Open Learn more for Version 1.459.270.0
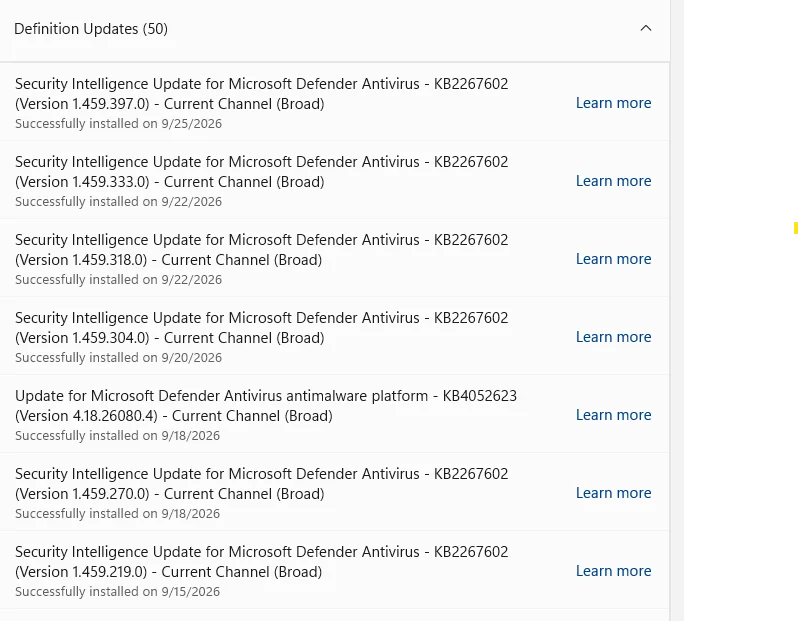Viewport: 799px width, 621px height. pyautogui.click(x=614, y=493)
